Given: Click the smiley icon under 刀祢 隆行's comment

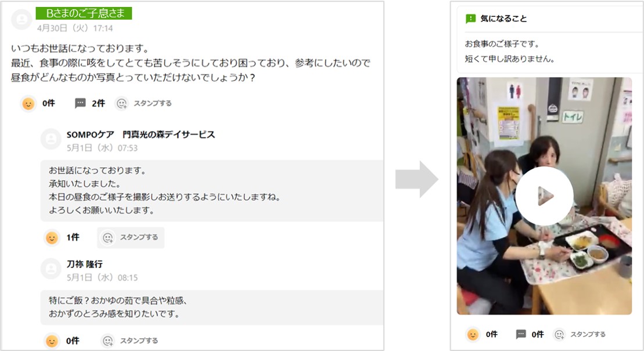Looking at the screenshot, I should click(x=52, y=341).
